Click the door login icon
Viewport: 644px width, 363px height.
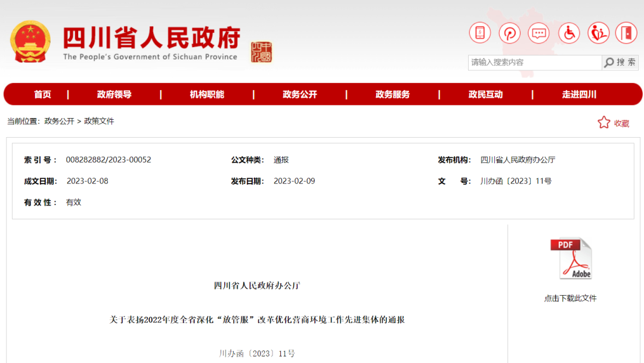click(626, 33)
